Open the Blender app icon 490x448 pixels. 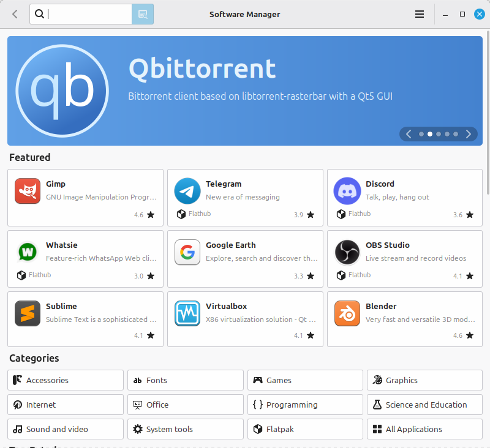point(347,313)
